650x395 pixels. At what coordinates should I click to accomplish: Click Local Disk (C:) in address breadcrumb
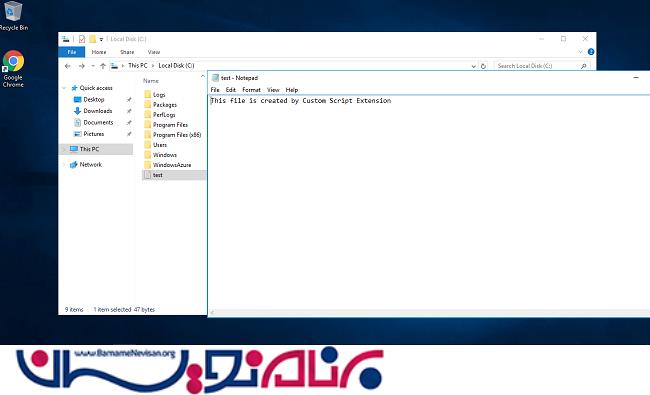coord(176,65)
